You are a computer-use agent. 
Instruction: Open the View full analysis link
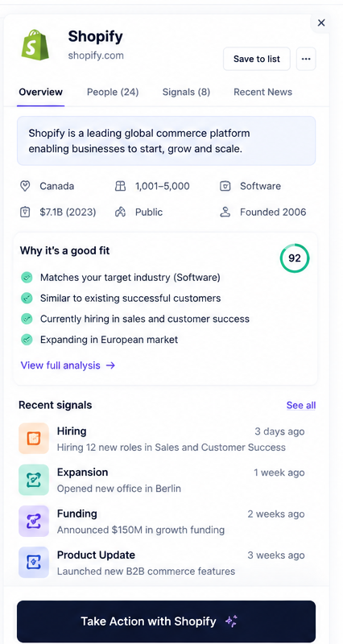68,365
